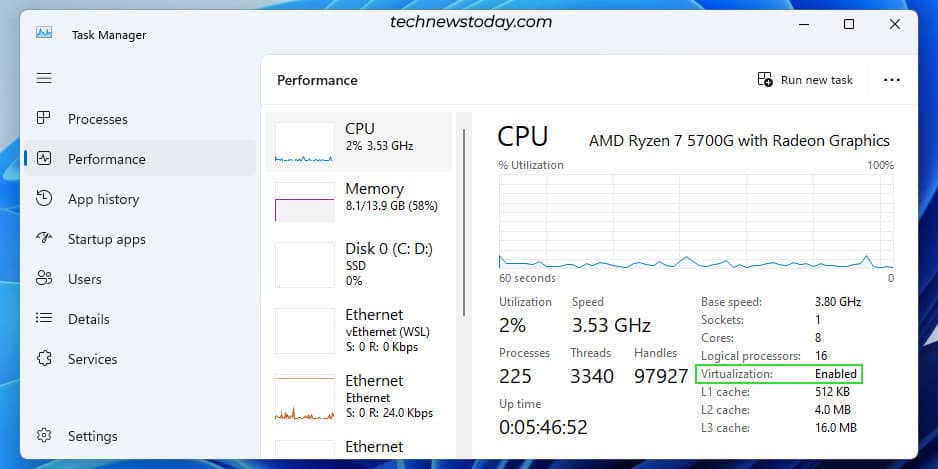938x469 pixels.
Task: Select the CPU performance graph entry
Action: 358,141
